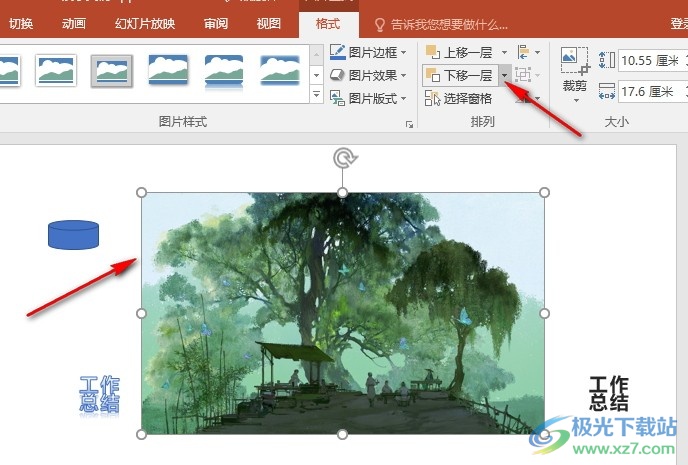Viewport: 688px width, 465px height.
Task: Click 下移一层 button
Action: point(460,75)
